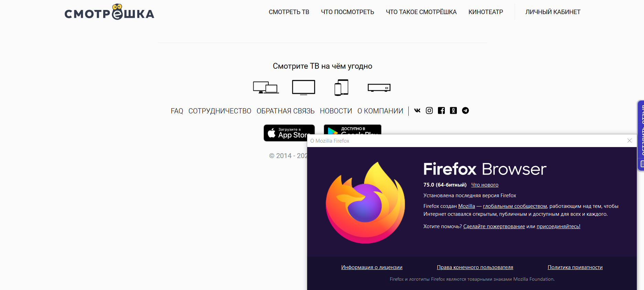Click the О Mozilla Firefox dialog title
Image resolution: width=644 pixels, height=290 pixels.
330,141
